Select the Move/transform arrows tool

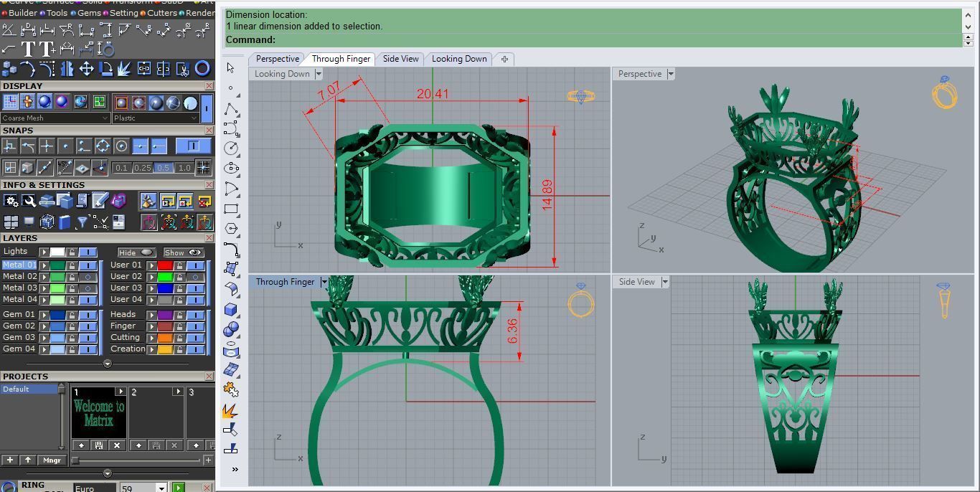(x=86, y=69)
